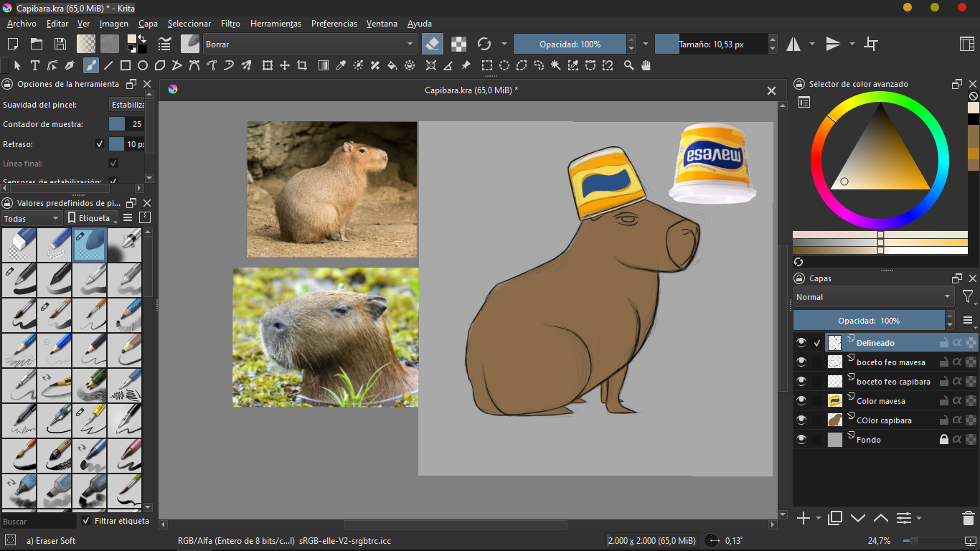
Task: Reload original brush preset icon
Action: [484, 44]
